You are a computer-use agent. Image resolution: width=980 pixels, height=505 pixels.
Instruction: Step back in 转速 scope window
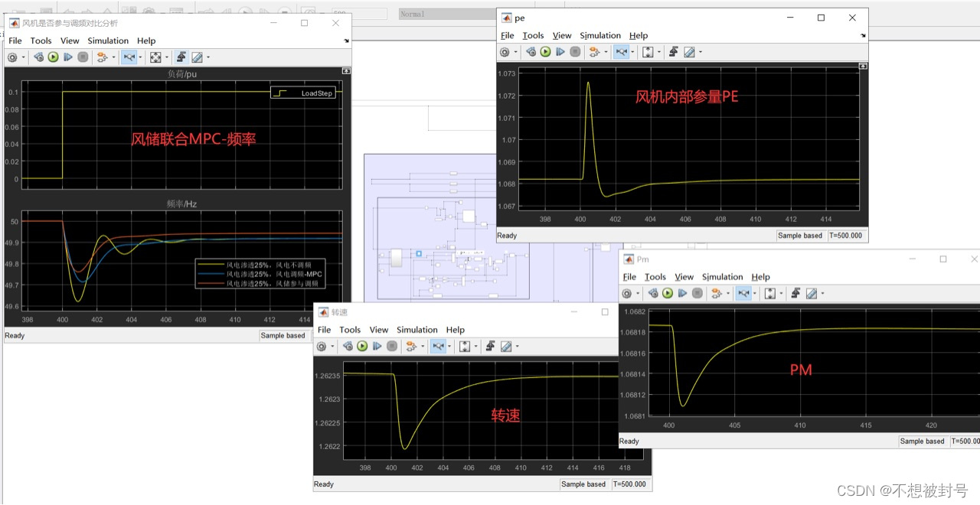[347, 347]
